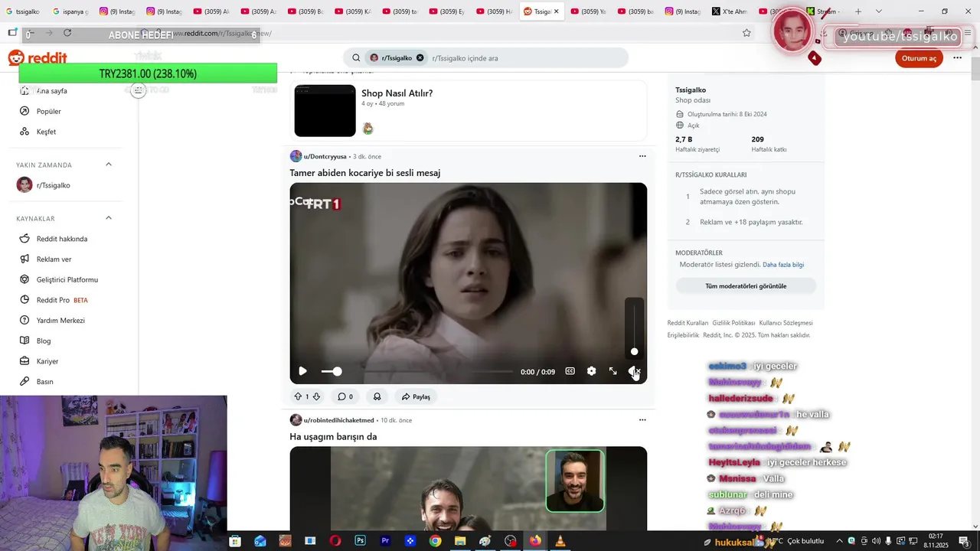Bookmark page with star icon

(746, 33)
